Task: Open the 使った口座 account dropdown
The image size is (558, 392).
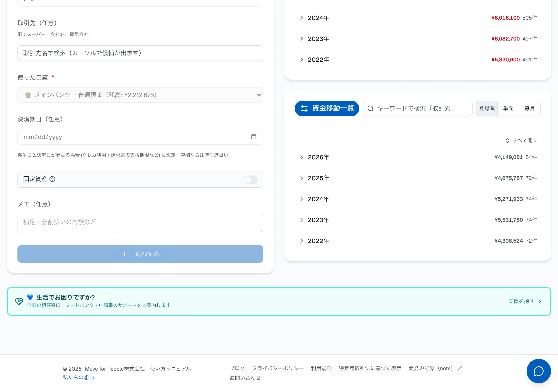Action: coord(140,95)
